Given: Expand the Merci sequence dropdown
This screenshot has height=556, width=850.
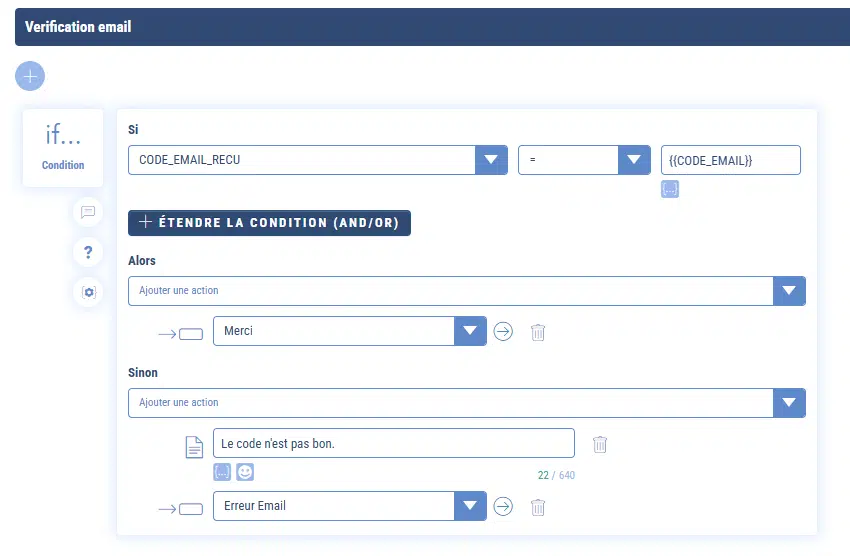Looking at the screenshot, I should coord(470,331).
